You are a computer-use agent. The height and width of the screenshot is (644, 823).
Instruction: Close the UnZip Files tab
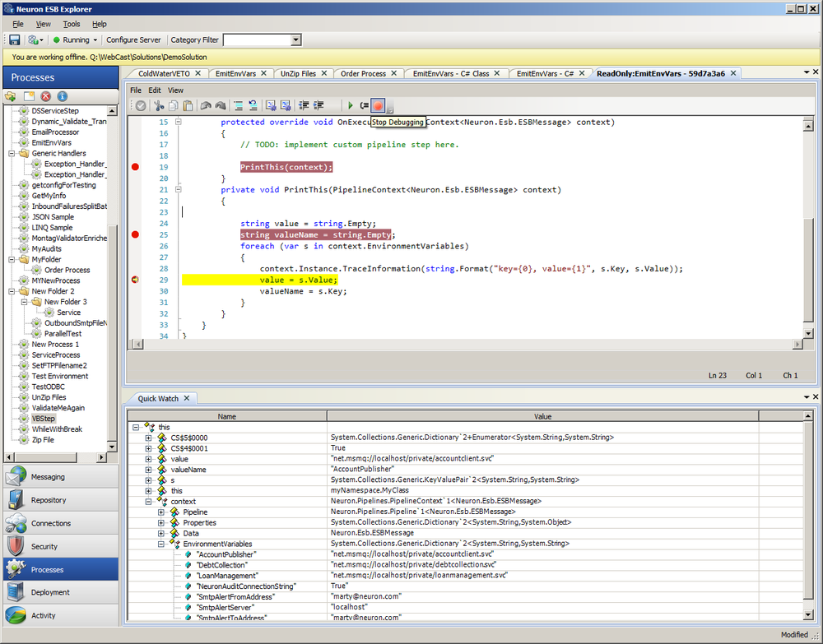point(323,73)
